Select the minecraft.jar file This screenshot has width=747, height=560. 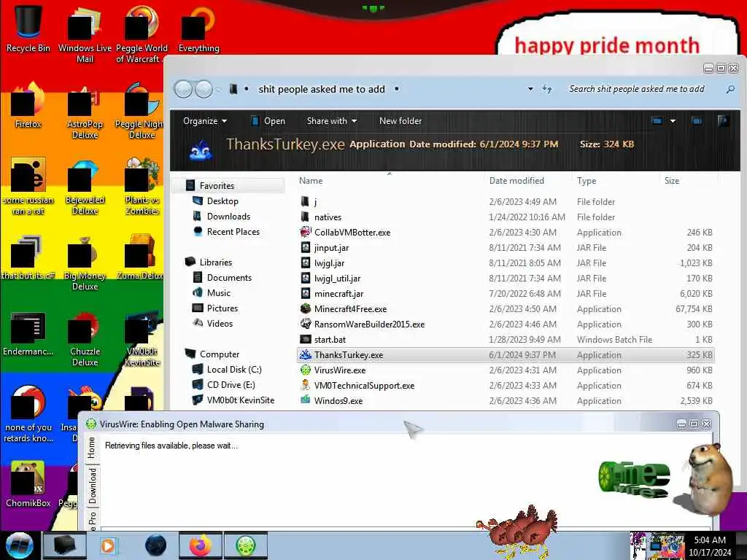point(506,294)
